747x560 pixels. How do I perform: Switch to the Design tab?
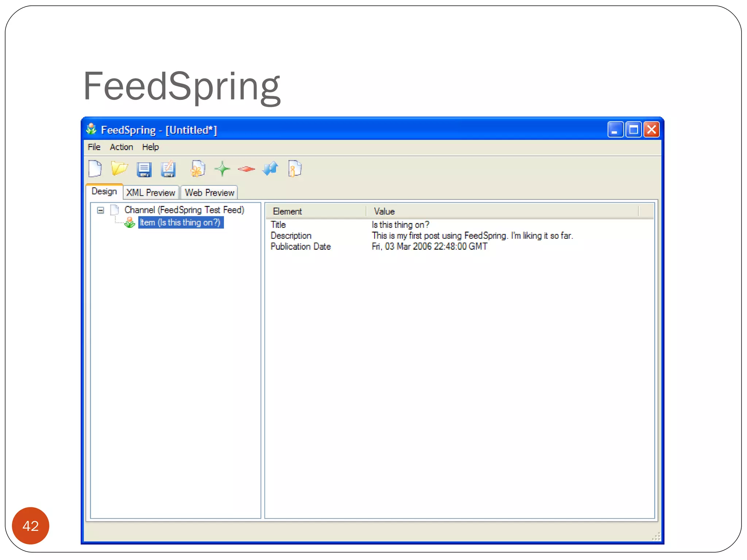[x=104, y=191]
